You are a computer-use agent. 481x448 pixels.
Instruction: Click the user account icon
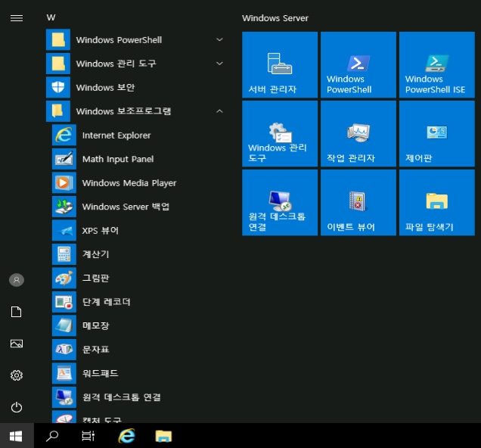tap(17, 280)
